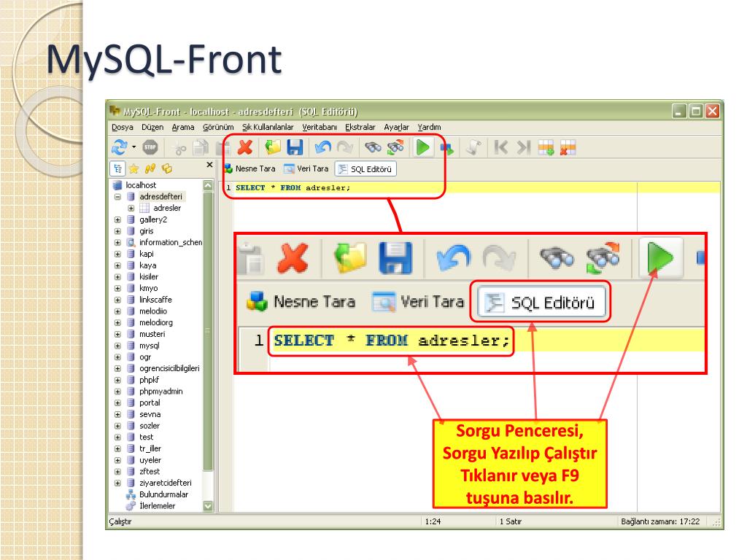The height and width of the screenshot is (560, 747).
Task: Select the melodiorg database
Action: coord(156,322)
